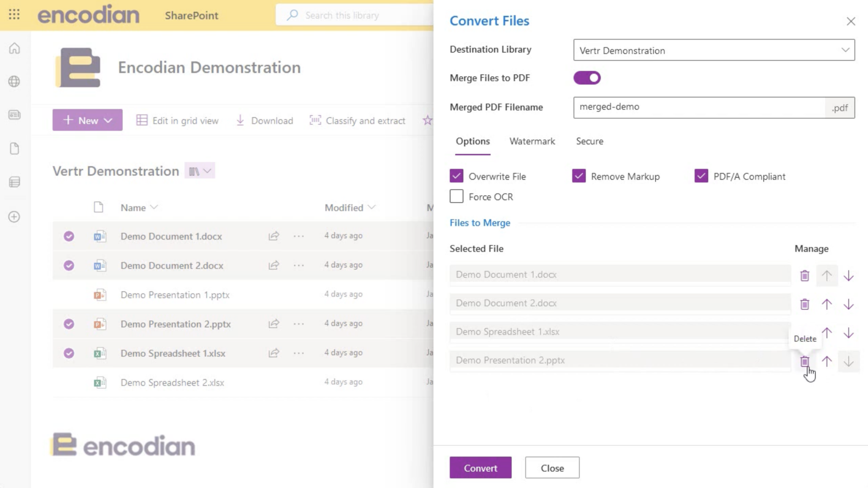Viewport: 868px width, 488px height.
Task: Click the Convert button
Action: (480, 468)
